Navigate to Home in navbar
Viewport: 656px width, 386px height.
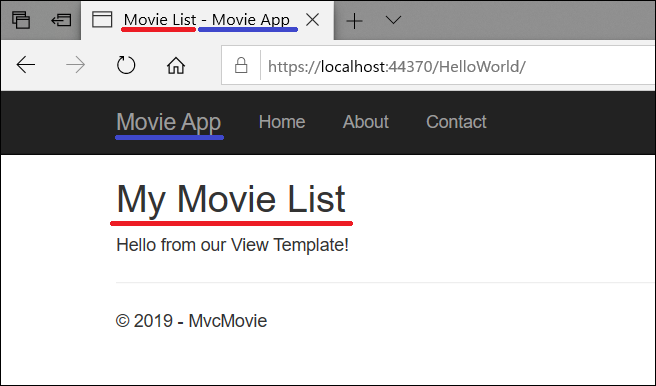coord(282,122)
